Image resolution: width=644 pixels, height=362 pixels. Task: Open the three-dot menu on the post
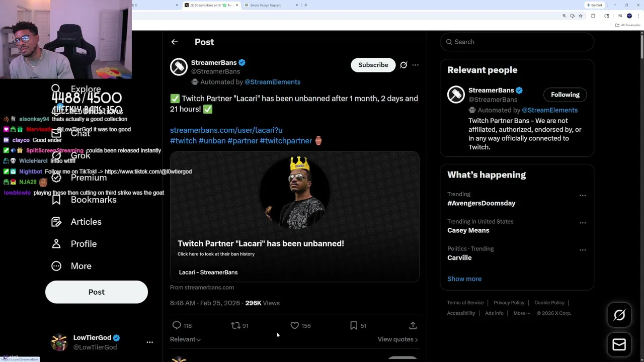point(415,65)
